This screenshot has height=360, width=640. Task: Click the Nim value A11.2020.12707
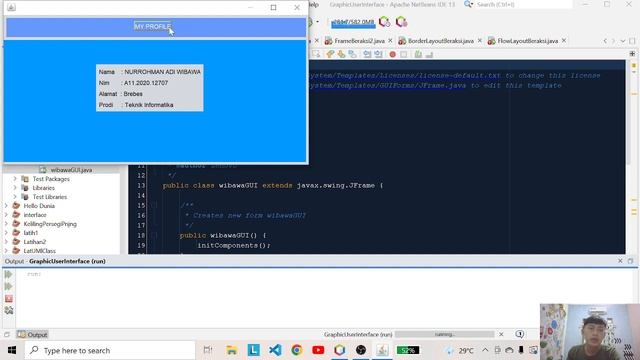146,83
